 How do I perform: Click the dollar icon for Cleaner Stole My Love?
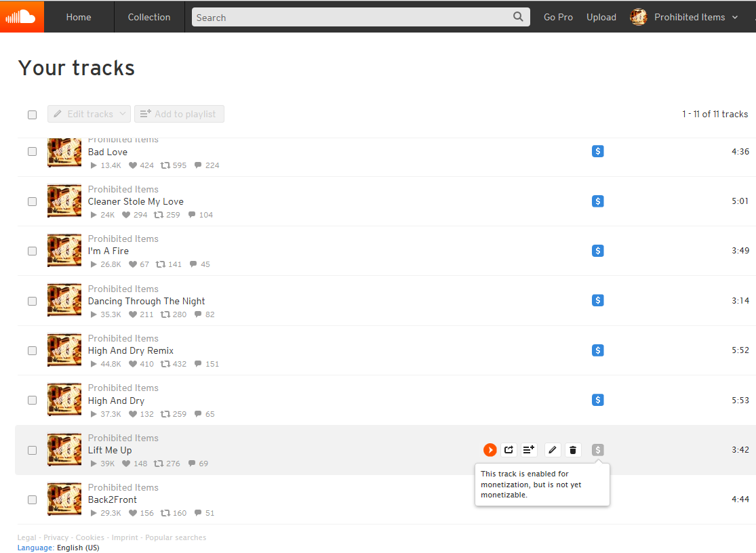tap(598, 201)
